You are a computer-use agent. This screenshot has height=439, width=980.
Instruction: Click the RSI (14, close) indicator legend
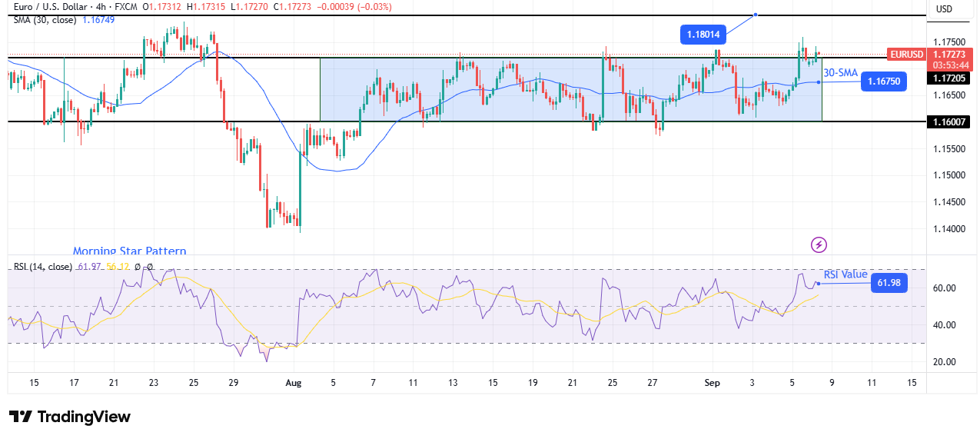tap(43, 267)
